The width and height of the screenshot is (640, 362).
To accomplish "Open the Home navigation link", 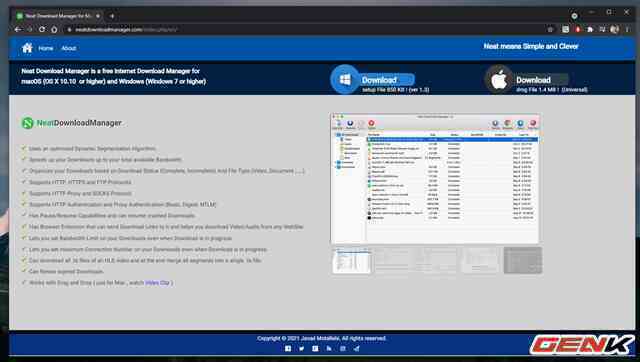I will coord(46,48).
